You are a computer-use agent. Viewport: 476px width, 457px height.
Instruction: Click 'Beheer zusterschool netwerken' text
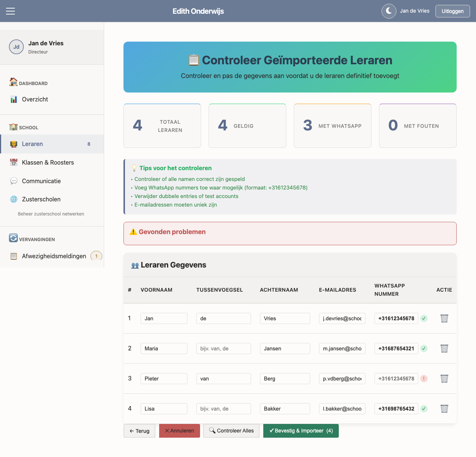(x=51, y=214)
